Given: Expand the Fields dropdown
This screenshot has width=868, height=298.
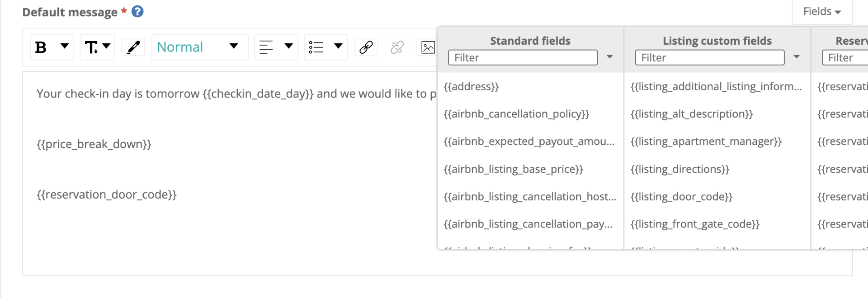Looking at the screenshot, I should [822, 11].
